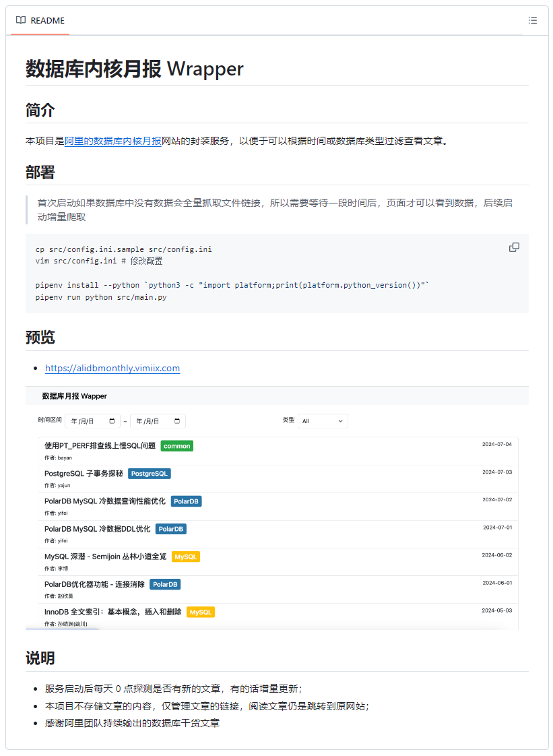This screenshot has width=553, height=756.
Task: Click the 预览 section heading
Action: pyautogui.click(x=40, y=336)
